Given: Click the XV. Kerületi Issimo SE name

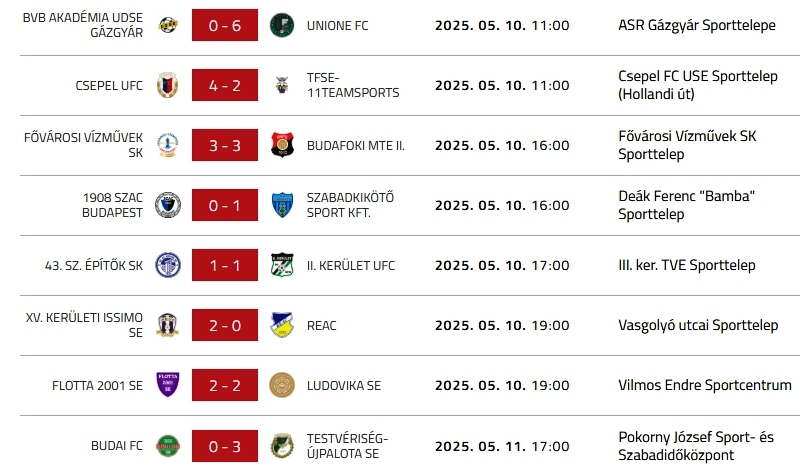Looking at the screenshot, I should (x=84, y=325).
